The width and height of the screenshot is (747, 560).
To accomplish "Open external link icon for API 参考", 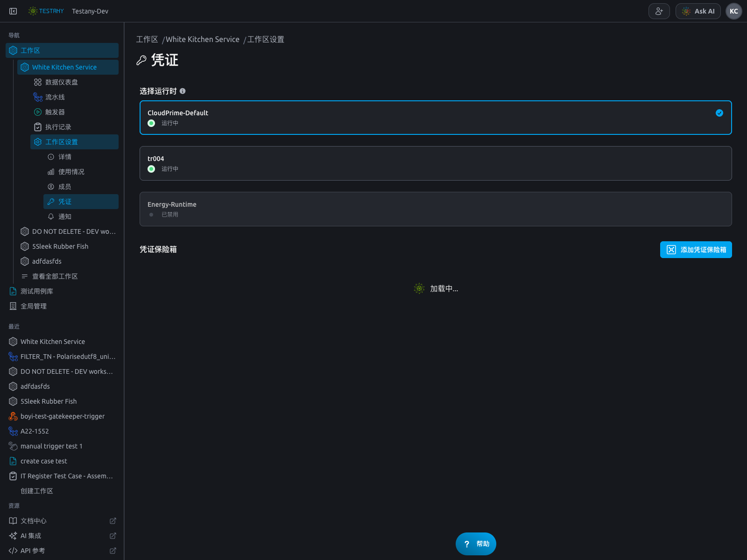I will point(113,551).
